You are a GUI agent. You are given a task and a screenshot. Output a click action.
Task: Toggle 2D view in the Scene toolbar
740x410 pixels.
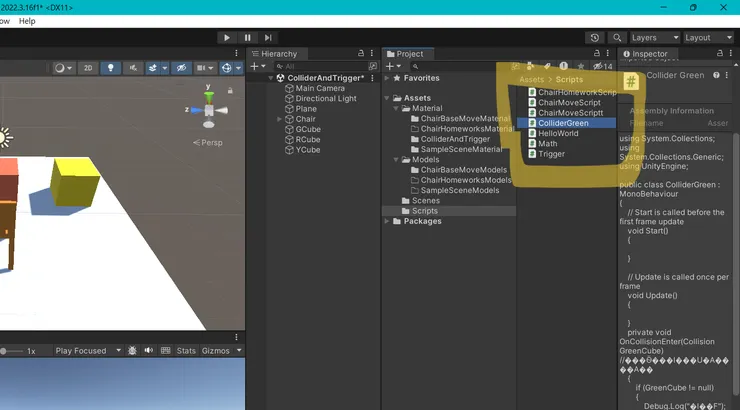click(88, 68)
